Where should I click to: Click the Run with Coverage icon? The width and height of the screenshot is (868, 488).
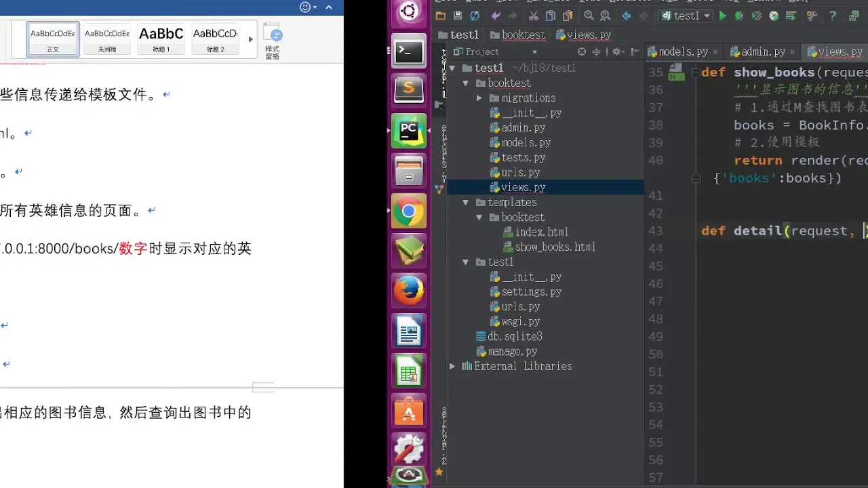(x=756, y=16)
